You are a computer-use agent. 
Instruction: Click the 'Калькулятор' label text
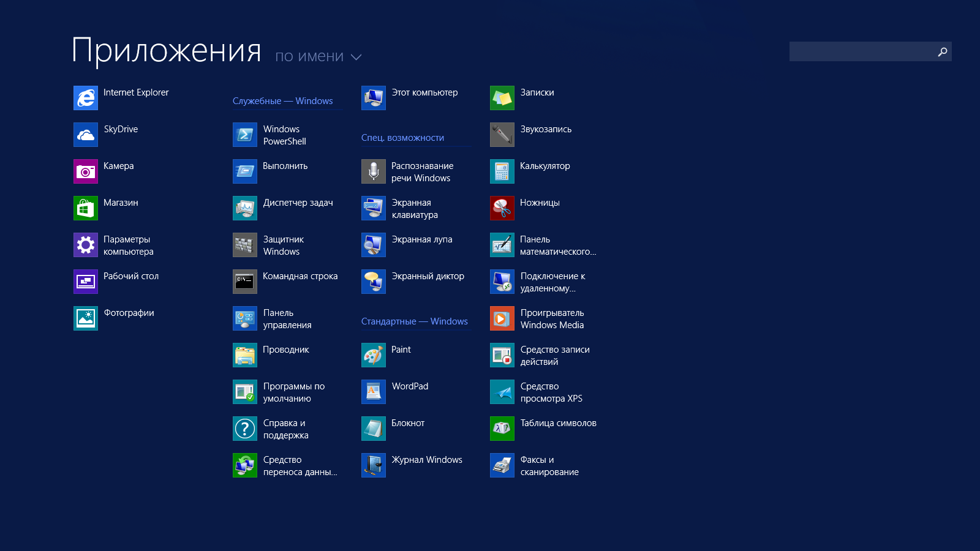point(545,166)
